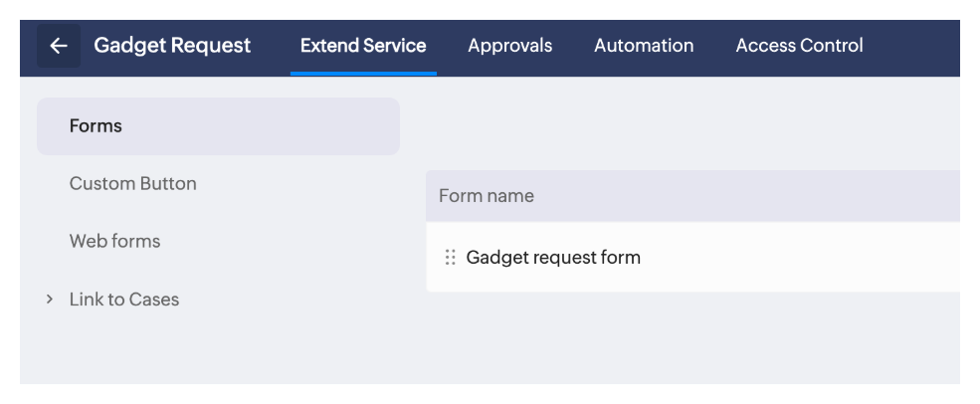Screen dimensions: 980x404
Task: Show Access Control settings in header
Action: pos(799,46)
